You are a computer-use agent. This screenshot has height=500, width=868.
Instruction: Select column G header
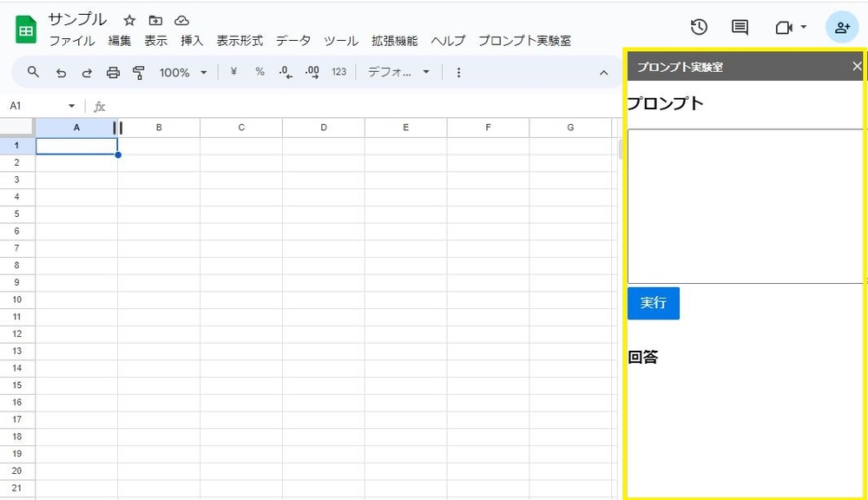(x=571, y=128)
